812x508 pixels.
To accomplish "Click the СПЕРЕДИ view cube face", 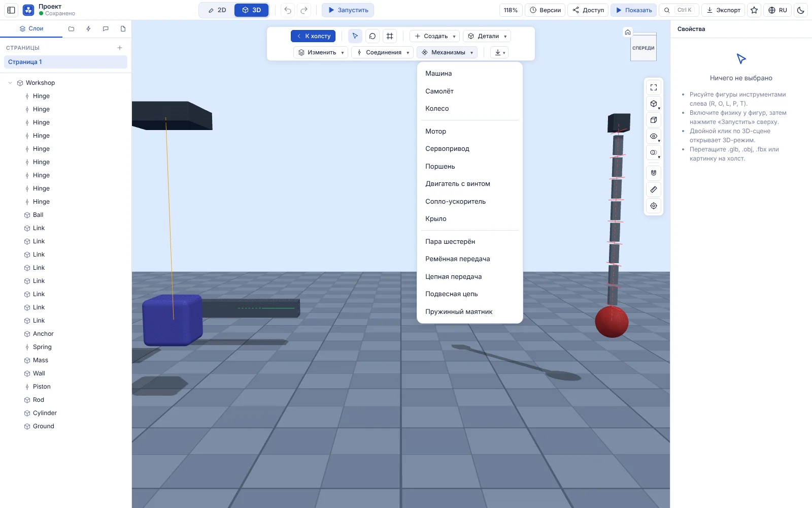I will 644,48.
